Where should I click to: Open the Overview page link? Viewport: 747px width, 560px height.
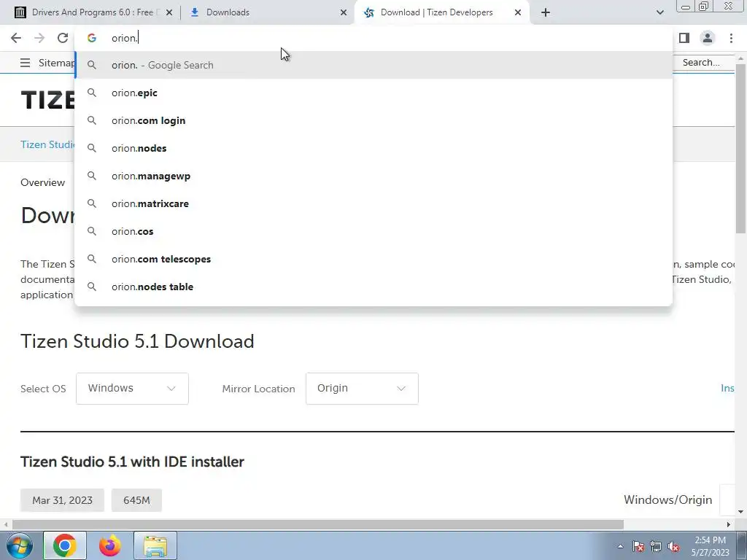[x=42, y=182]
